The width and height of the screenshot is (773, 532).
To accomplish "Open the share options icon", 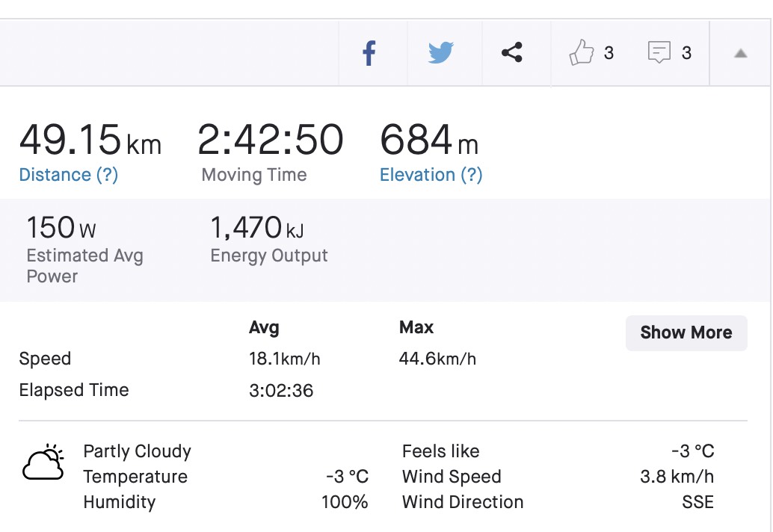I will [511, 52].
